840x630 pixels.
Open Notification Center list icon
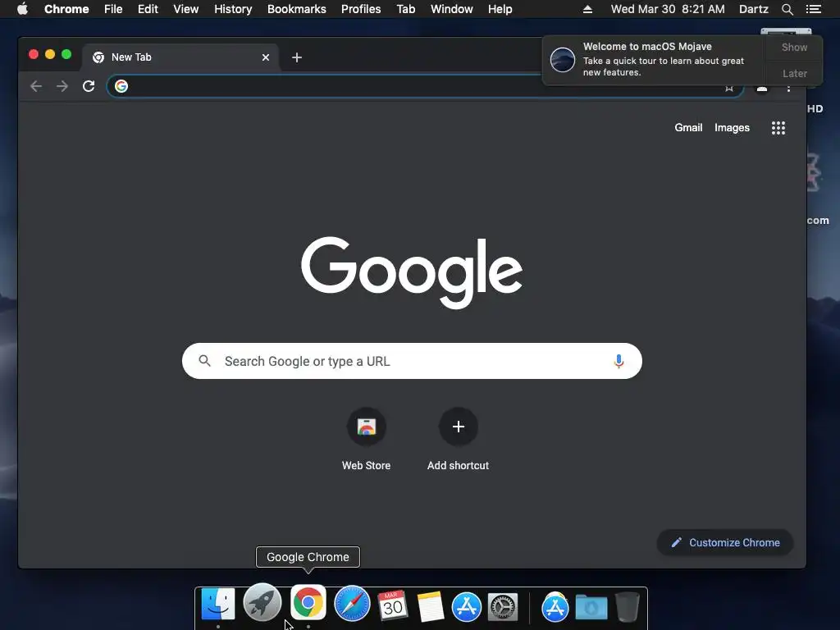[x=813, y=9]
